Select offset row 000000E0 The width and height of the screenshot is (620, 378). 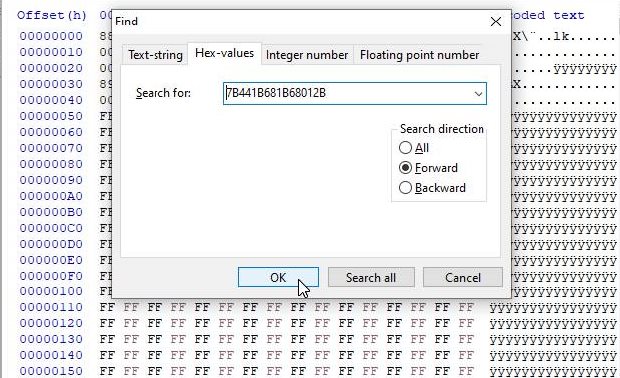pyautogui.click(x=51, y=260)
